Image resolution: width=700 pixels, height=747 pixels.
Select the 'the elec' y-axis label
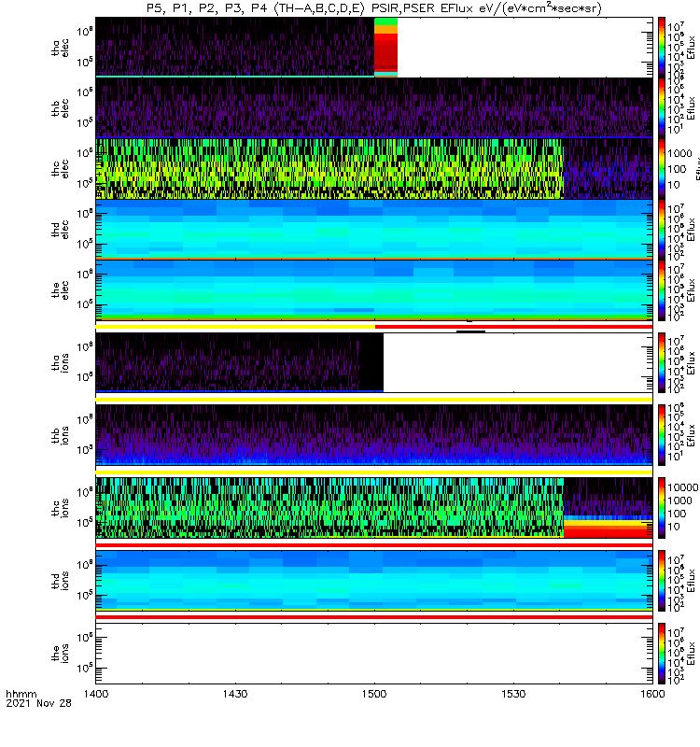point(61,290)
